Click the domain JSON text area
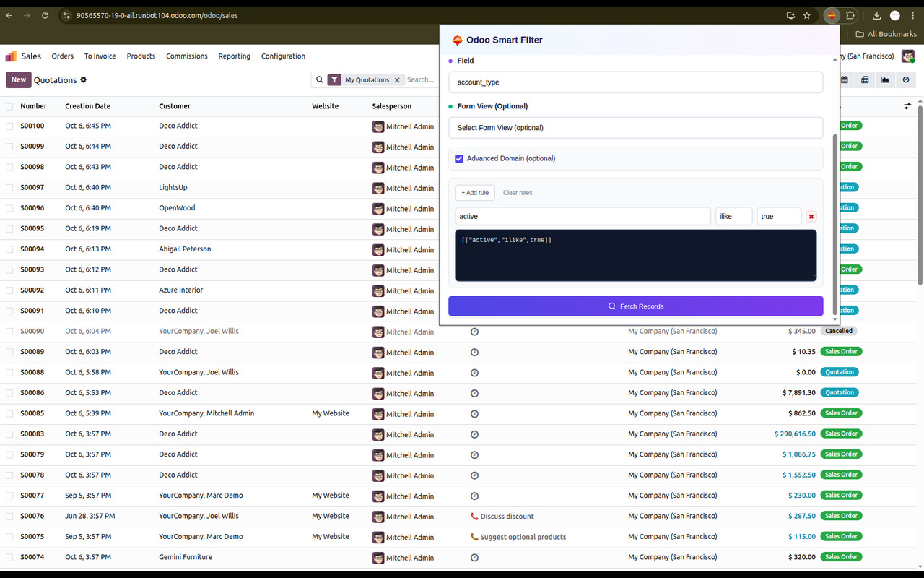Viewport: 924px width, 578px height. click(636, 255)
